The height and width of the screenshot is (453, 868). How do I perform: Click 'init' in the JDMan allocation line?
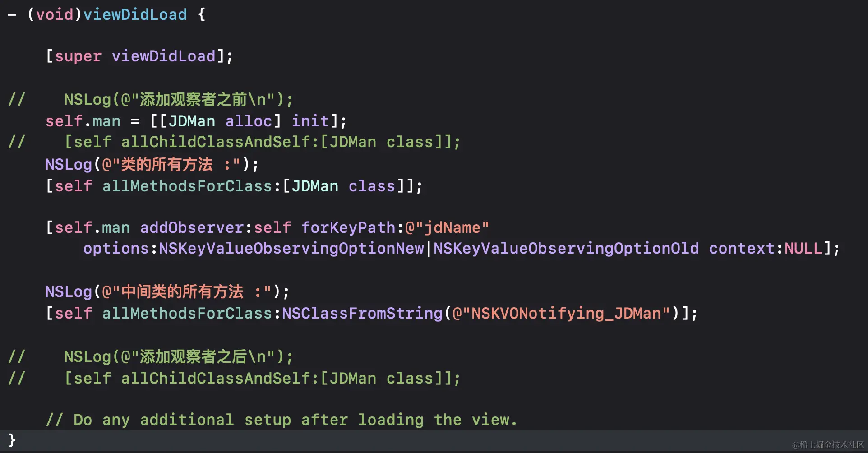click(x=310, y=121)
